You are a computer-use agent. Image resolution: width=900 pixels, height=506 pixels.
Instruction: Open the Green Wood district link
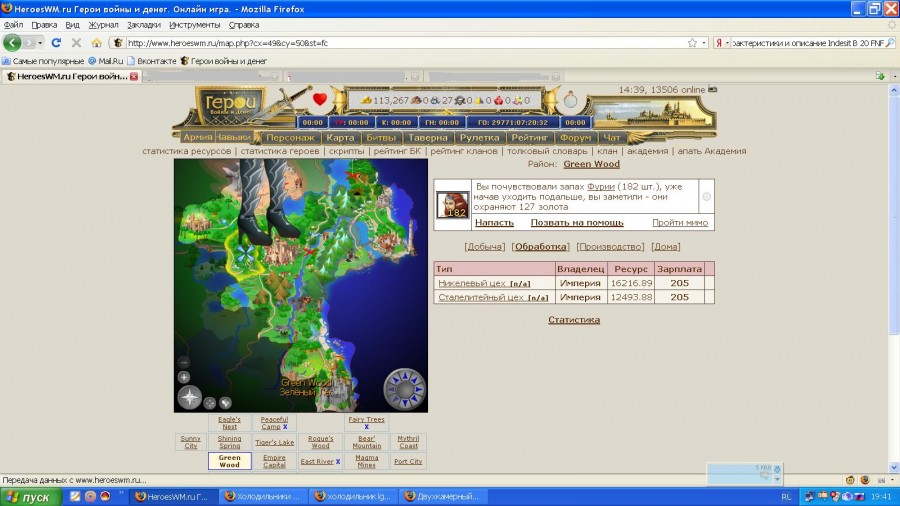click(591, 164)
